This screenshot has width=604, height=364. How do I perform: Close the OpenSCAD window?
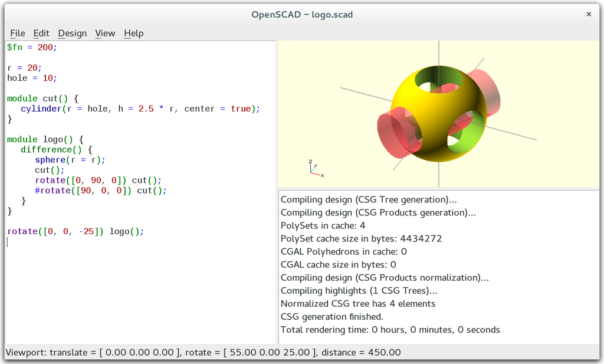(588, 14)
